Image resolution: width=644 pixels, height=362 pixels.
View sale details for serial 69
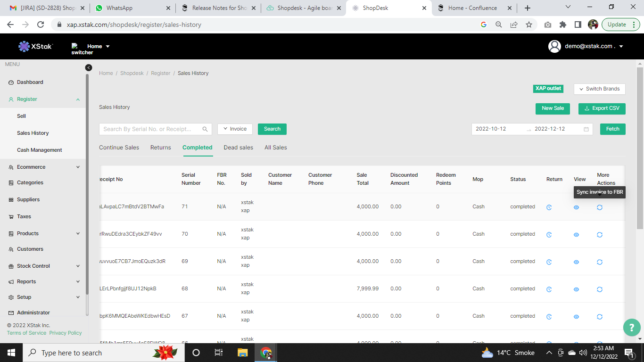point(576,262)
